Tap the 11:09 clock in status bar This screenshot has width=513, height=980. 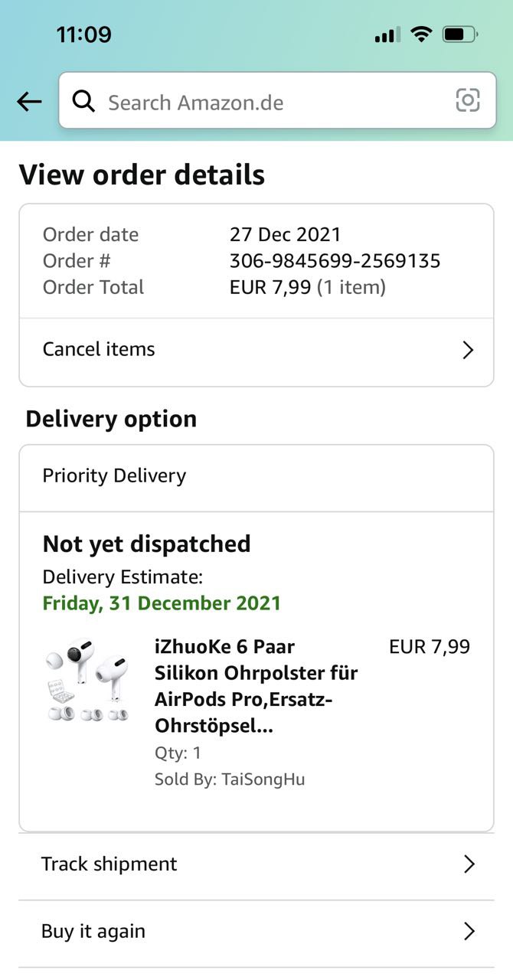[84, 34]
